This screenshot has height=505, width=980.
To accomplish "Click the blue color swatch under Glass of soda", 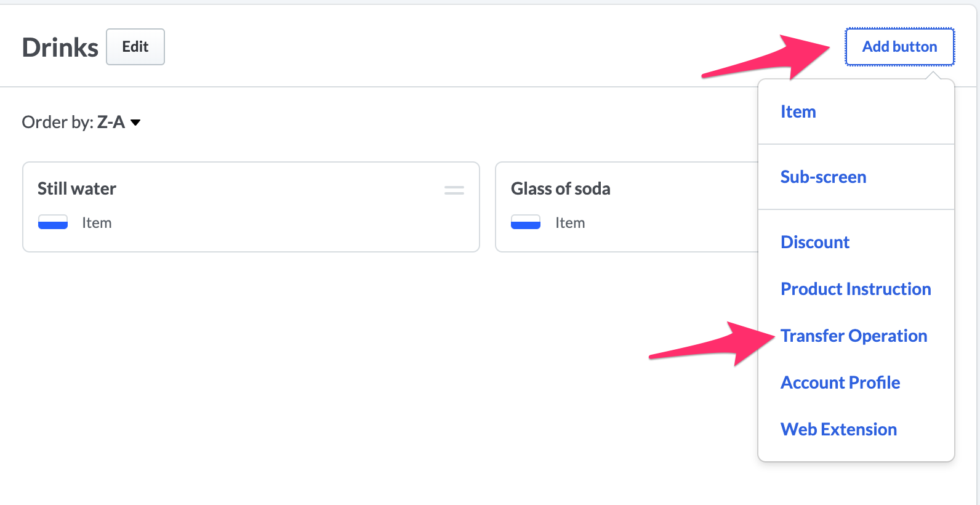I will click(526, 222).
